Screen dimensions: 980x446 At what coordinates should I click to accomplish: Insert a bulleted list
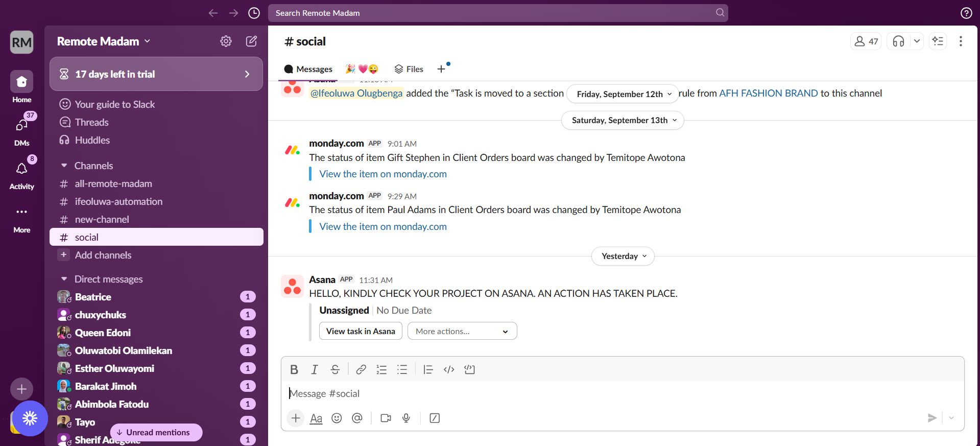402,369
